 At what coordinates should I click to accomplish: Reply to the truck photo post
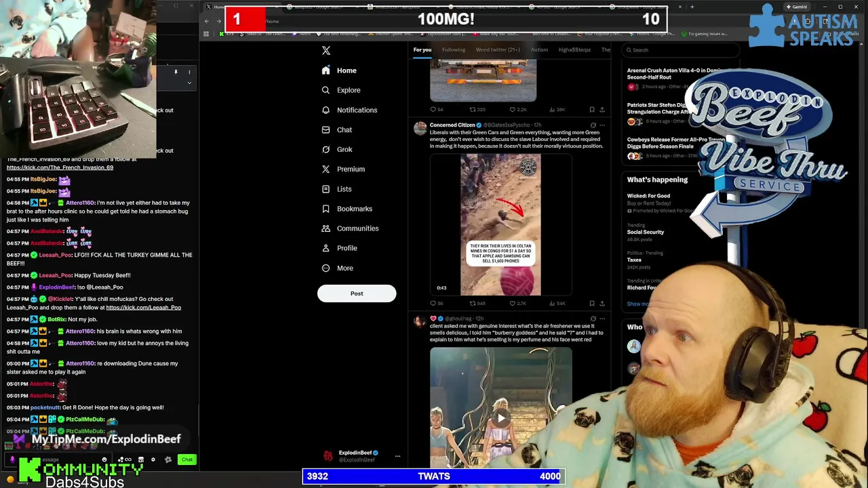(x=436, y=109)
